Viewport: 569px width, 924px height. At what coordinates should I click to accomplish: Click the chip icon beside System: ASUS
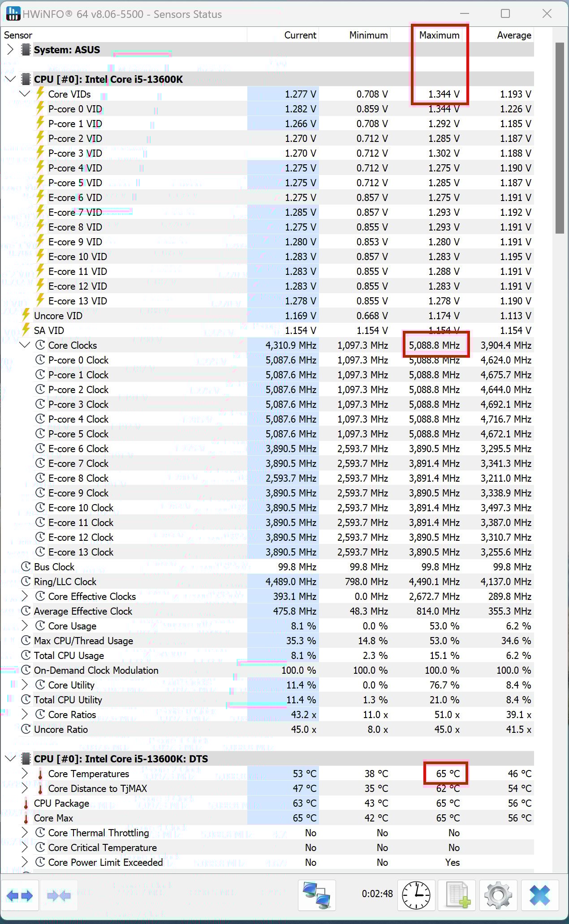coord(26,50)
